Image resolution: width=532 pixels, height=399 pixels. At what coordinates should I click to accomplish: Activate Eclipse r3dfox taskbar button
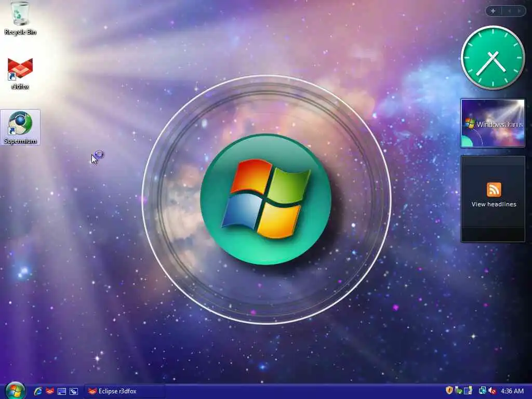coord(124,391)
